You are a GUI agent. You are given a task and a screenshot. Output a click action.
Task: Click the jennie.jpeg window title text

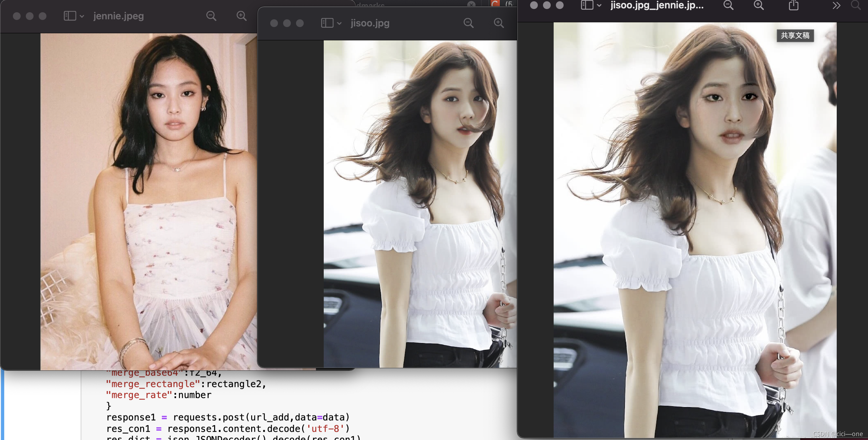coord(118,16)
